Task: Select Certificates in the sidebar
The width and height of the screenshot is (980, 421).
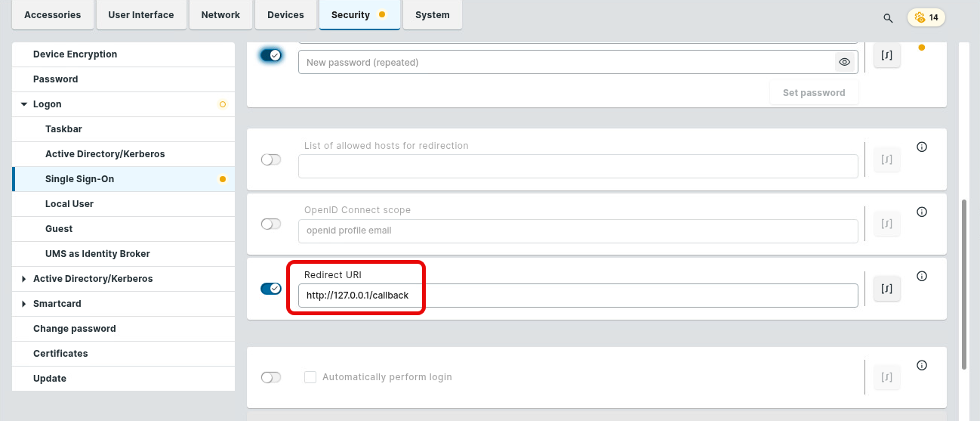Action: [x=60, y=354]
